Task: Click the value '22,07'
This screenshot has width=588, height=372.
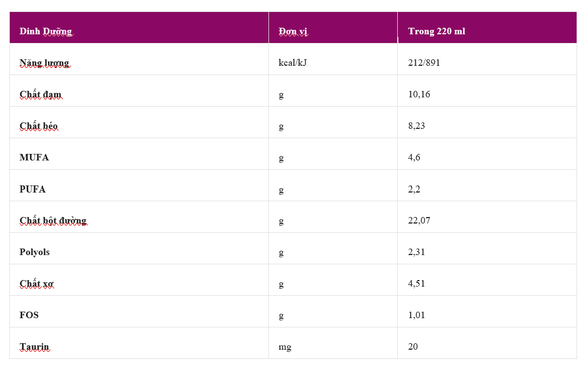Action: 419,220
